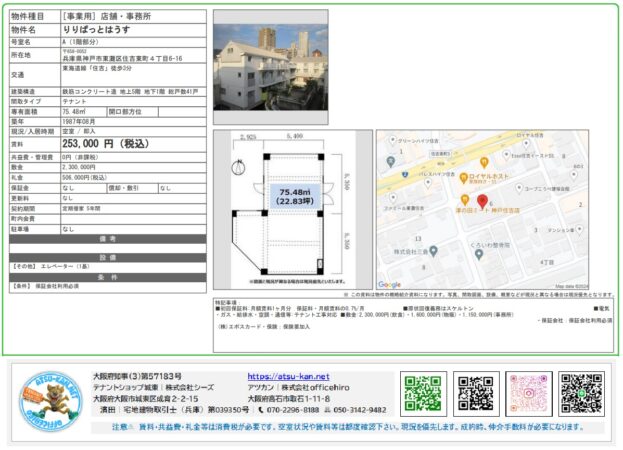Click the 設備 section header
The height and width of the screenshot is (450, 623).
[x=108, y=258]
